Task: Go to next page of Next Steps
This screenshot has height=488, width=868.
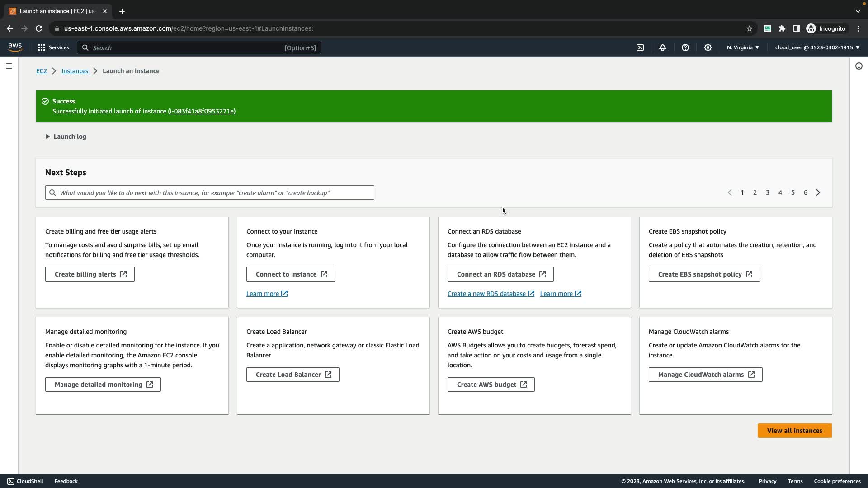Action: (x=818, y=192)
